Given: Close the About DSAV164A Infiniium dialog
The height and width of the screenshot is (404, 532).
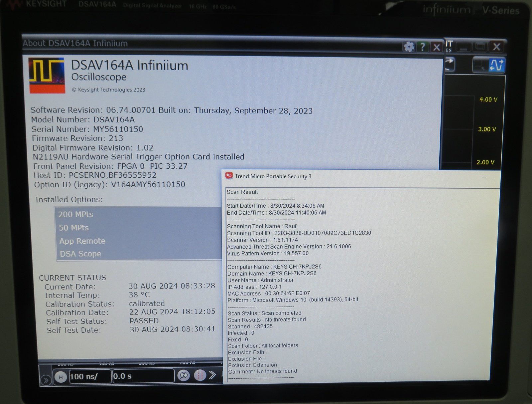Looking at the screenshot, I should click(x=437, y=47).
